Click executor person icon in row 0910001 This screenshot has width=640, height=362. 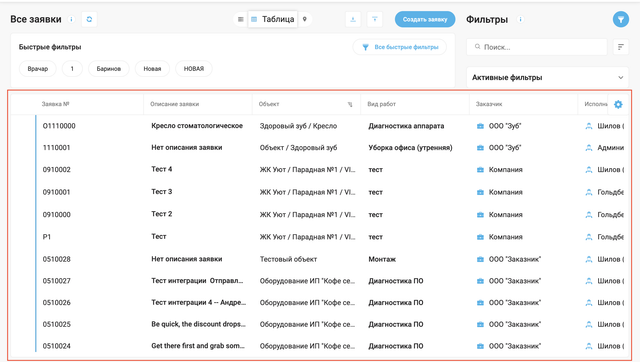coord(589,192)
